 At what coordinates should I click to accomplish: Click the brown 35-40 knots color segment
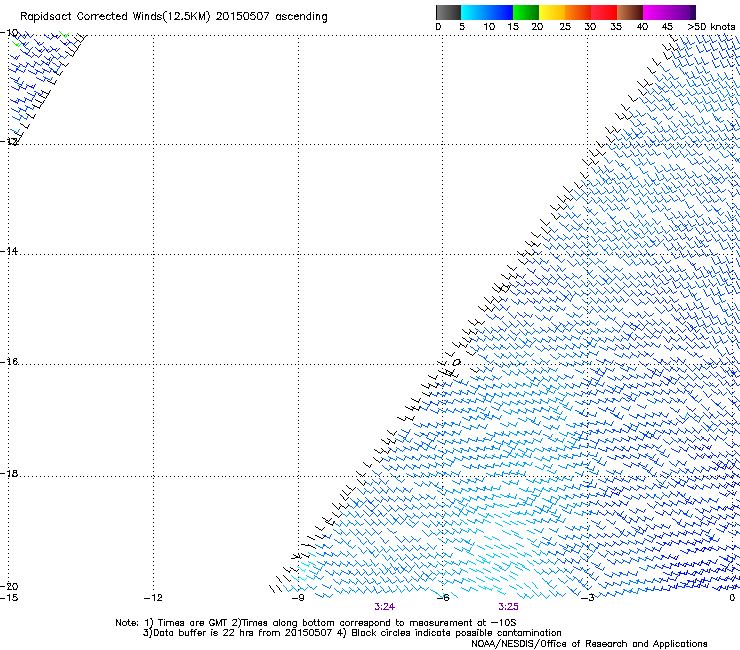tap(630, 12)
